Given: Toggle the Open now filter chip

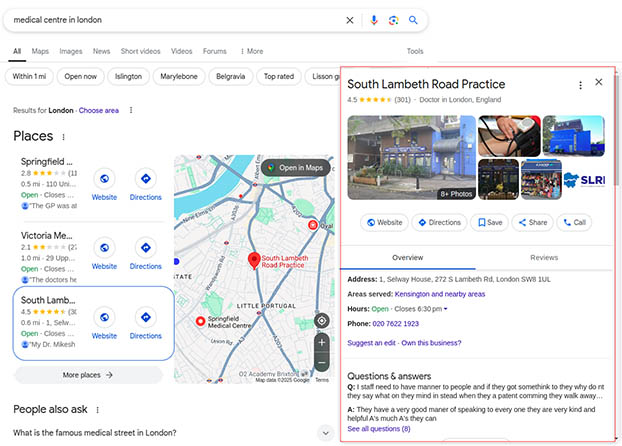Looking at the screenshot, I should 83,76.
